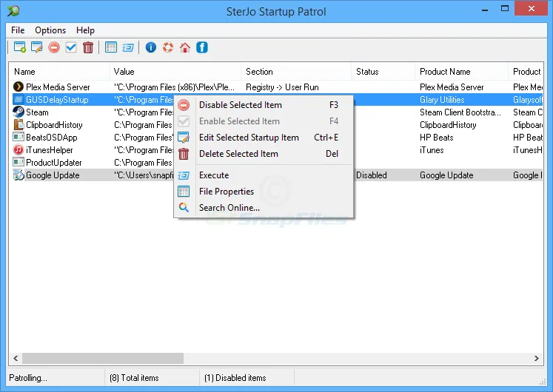Click the Execute toolbar icon
553x392 pixels.
pos(128,47)
